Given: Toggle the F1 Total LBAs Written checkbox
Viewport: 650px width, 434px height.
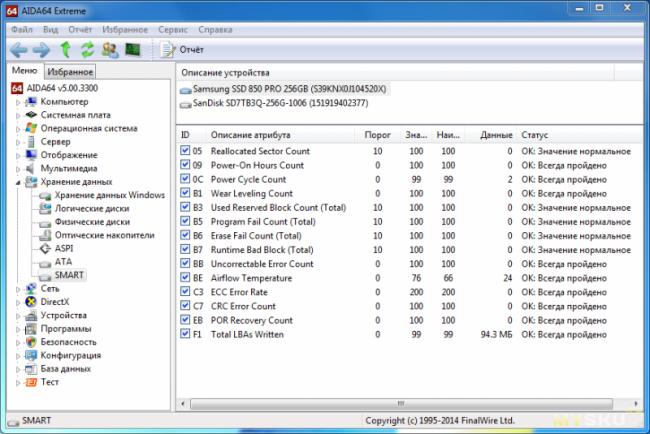Looking at the screenshot, I should coord(185,334).
